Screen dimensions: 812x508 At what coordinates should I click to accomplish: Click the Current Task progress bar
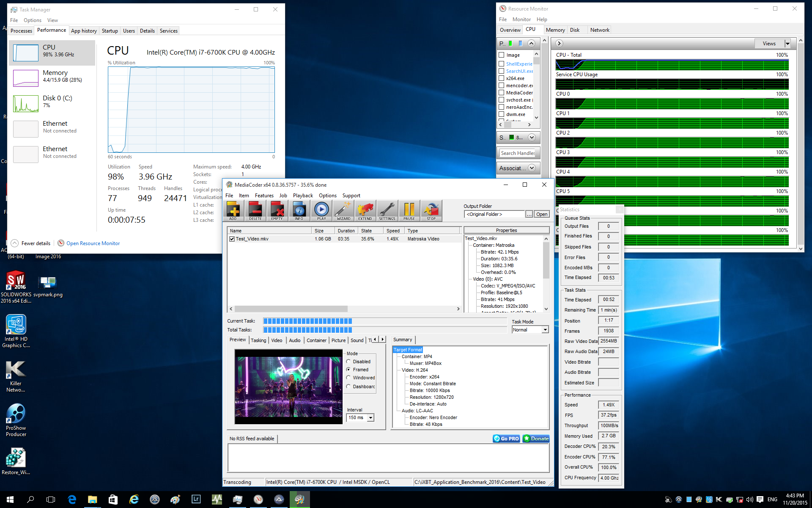tap(384, 321)
